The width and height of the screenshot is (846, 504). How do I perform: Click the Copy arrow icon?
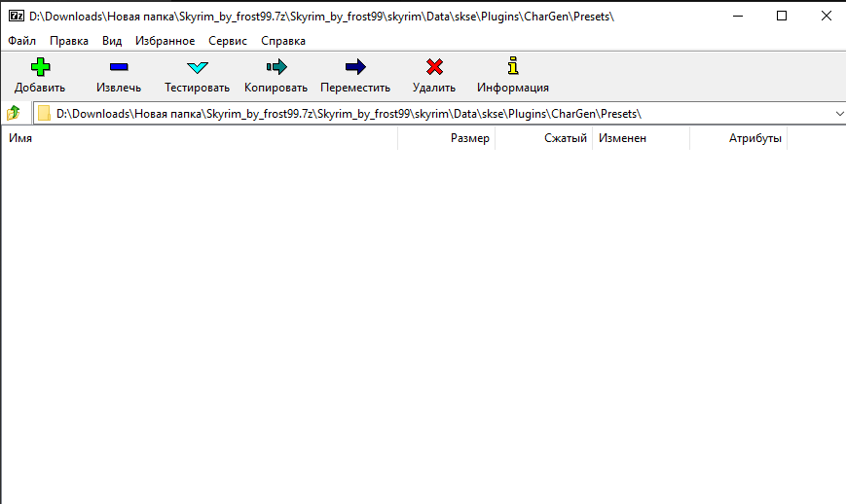coord(276,67)
